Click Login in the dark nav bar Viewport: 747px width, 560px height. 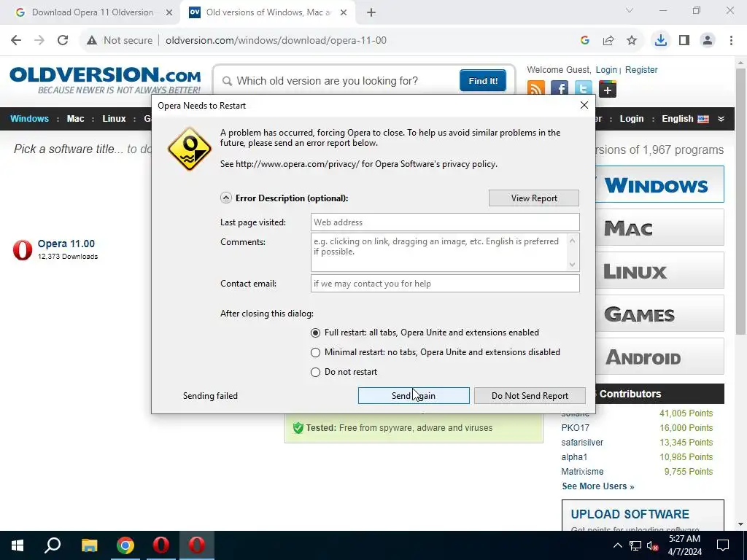(632, 119)
